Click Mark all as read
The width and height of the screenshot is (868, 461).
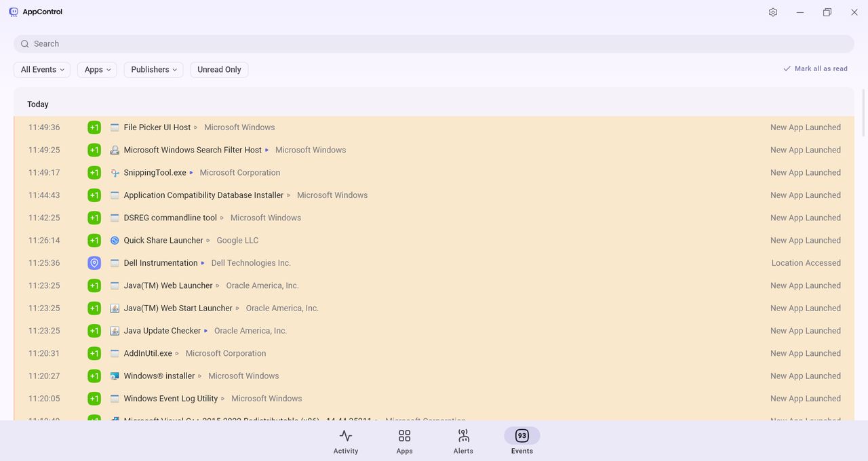pyautogui.click(x=815, y=68)
